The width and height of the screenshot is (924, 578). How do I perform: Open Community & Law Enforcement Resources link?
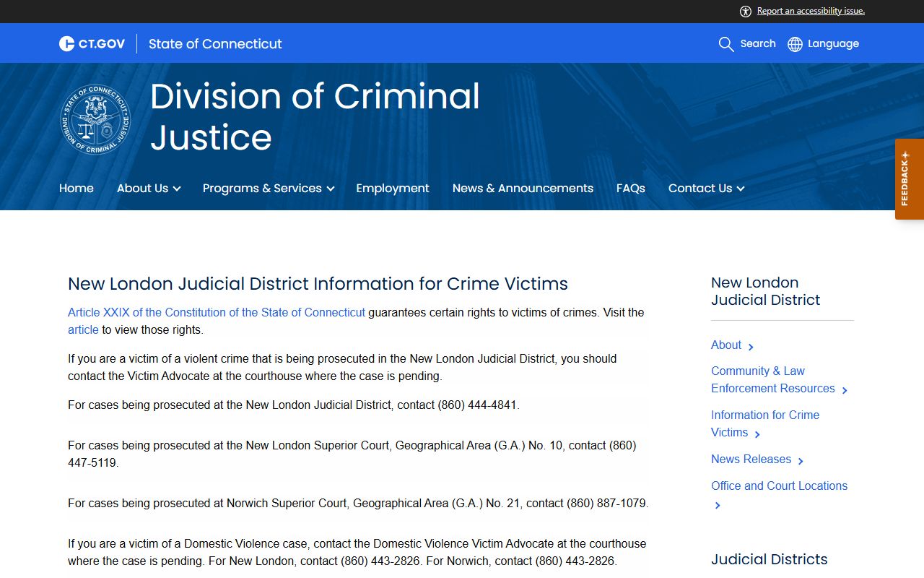[x=773, y=380]
